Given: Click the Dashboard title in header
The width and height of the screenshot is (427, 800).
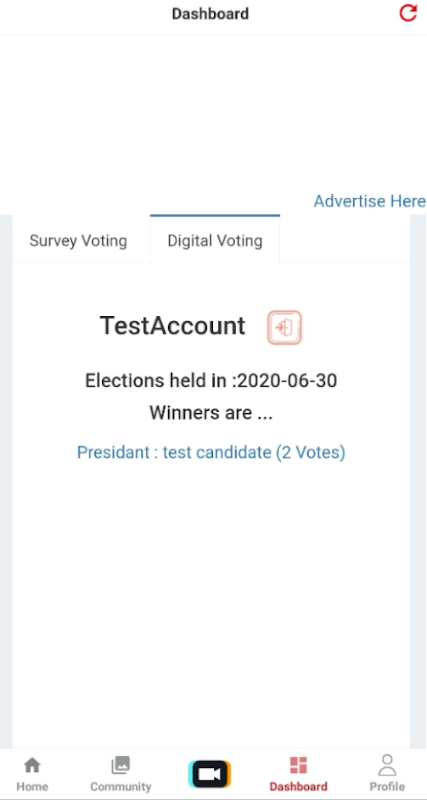Looking at the screenshot, I should [x=210, y=14].
